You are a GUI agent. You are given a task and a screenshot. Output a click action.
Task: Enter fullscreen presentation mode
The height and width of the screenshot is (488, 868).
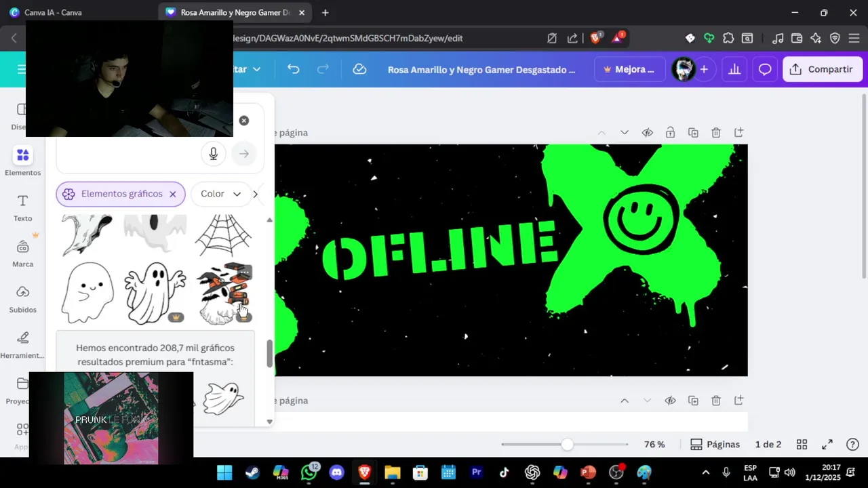coord(827,445)
